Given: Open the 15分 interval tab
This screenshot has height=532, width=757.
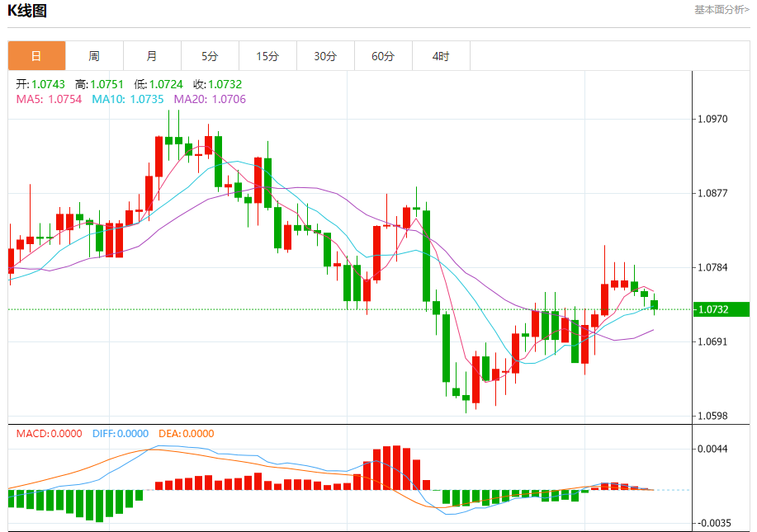Looking at the screenshot, I should pyautogui.click(x=268, y=56).
